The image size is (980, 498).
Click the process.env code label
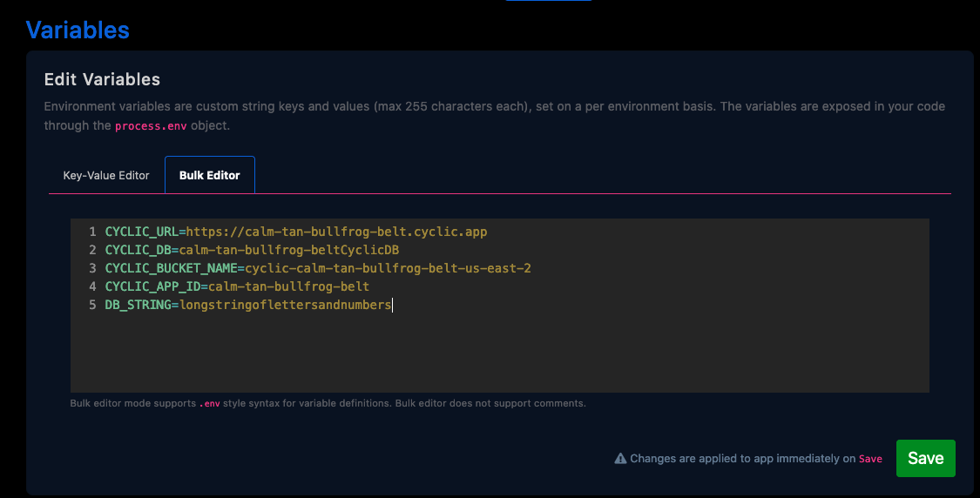151,125
